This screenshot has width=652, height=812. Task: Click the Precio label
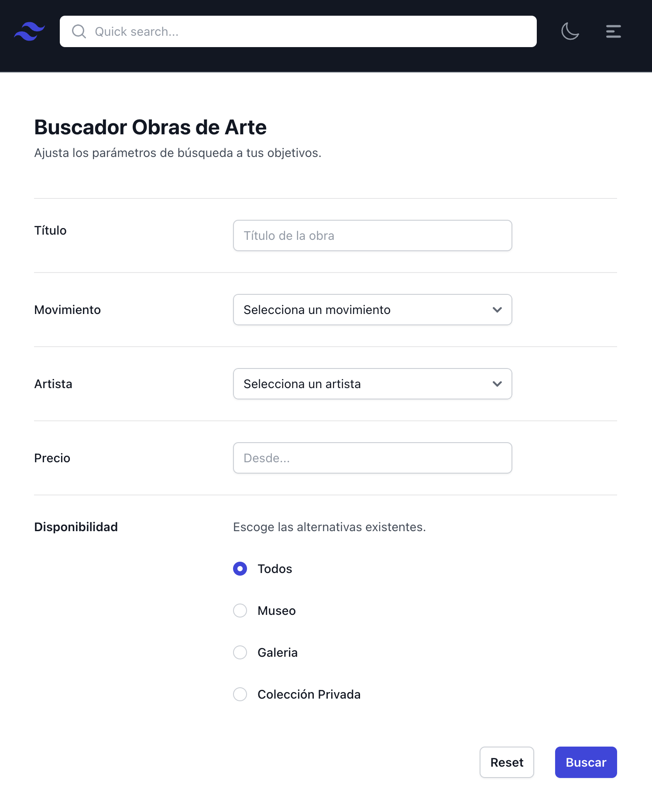click(52, 458)
